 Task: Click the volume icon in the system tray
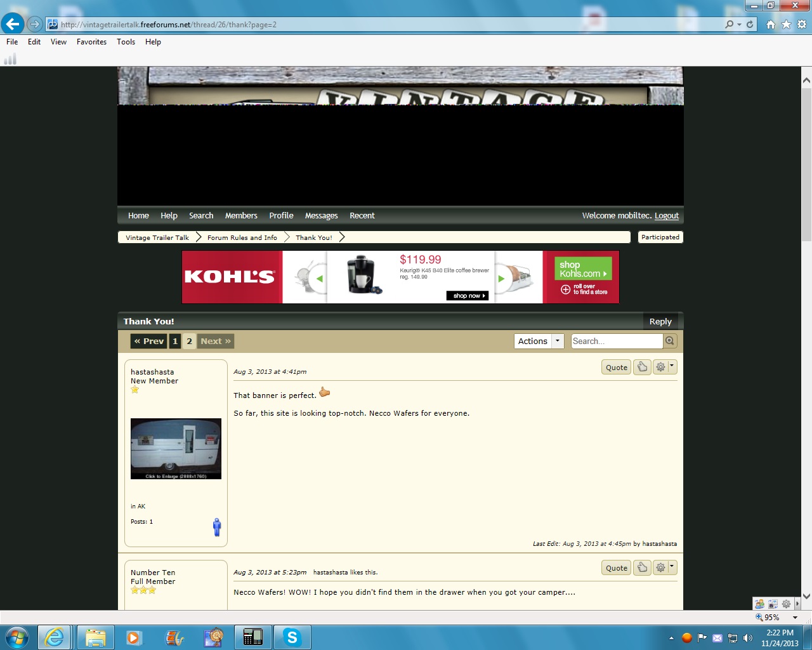click(x=748, y=638)
